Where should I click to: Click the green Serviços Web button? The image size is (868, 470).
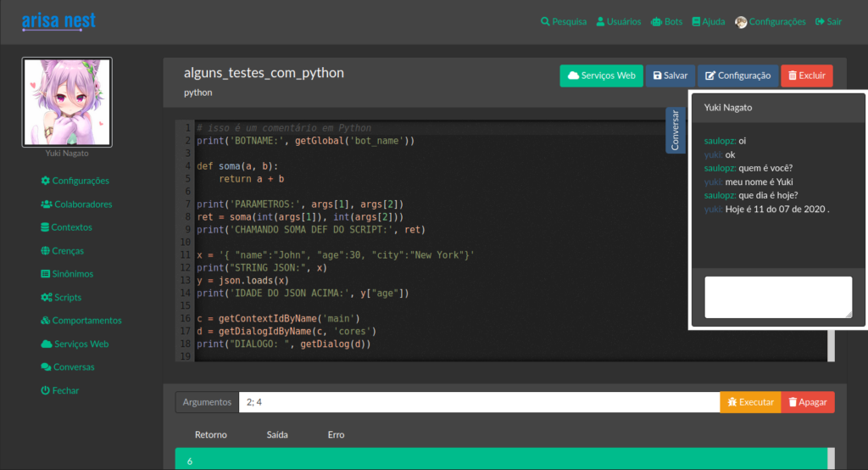pyautogui.click(x=601, y=76)
